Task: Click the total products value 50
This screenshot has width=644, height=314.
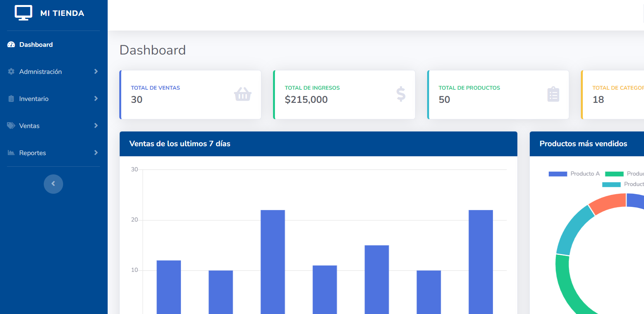Action: tap(444, 99)
